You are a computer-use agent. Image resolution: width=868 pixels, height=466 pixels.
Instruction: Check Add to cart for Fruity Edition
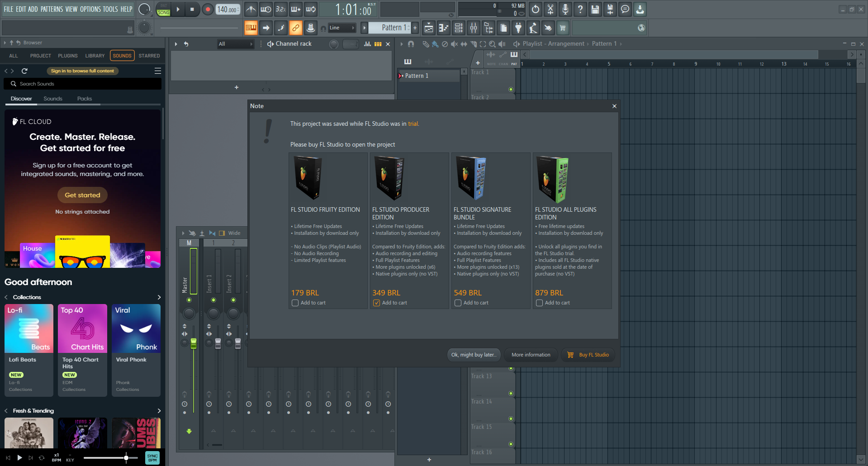point(295,303)
